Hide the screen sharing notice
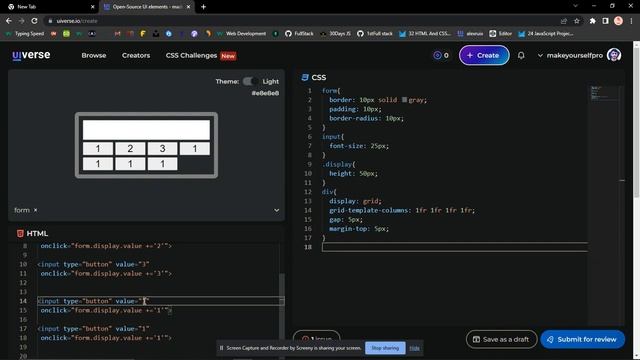 point(414,348)
